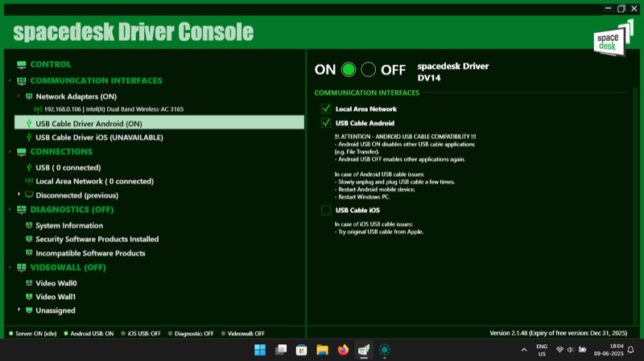Collapse DIAGNOSTICS (OFF) section
644x361 pixels.
10,210
